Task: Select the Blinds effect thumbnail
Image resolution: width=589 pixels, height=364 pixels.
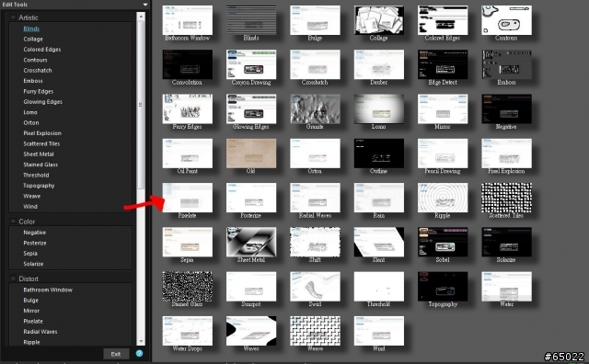Action: point(251,20)
